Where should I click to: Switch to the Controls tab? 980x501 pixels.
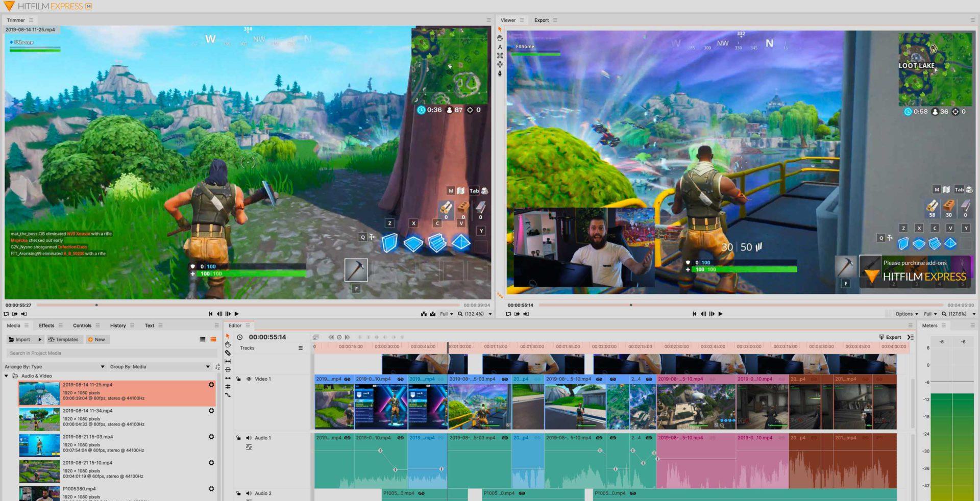pyautogui.click(x=82, y=325)
